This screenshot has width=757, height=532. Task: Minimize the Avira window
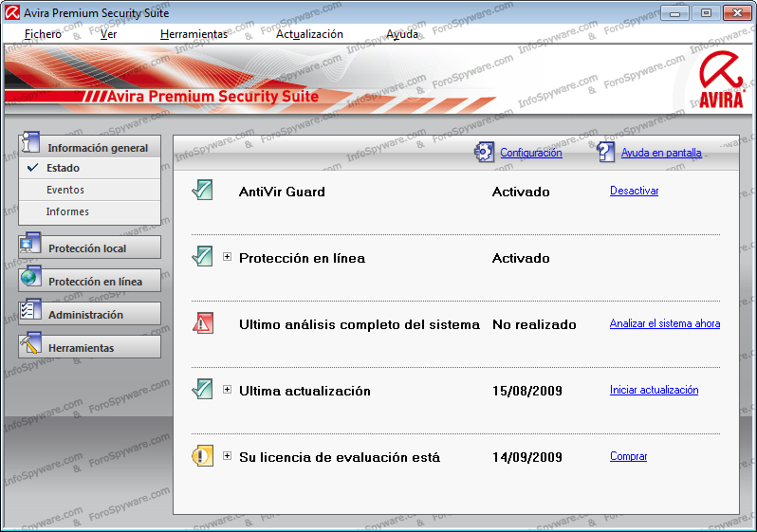[674, 13]
